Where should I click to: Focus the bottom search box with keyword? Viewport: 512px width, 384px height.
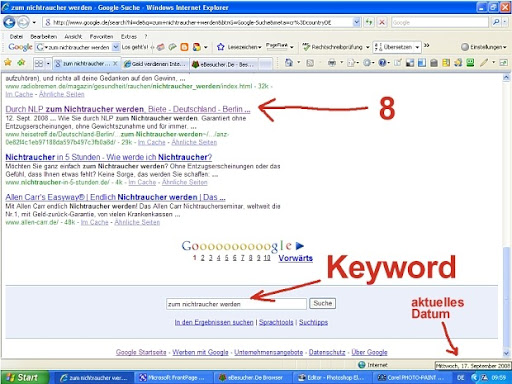(236, 304)
